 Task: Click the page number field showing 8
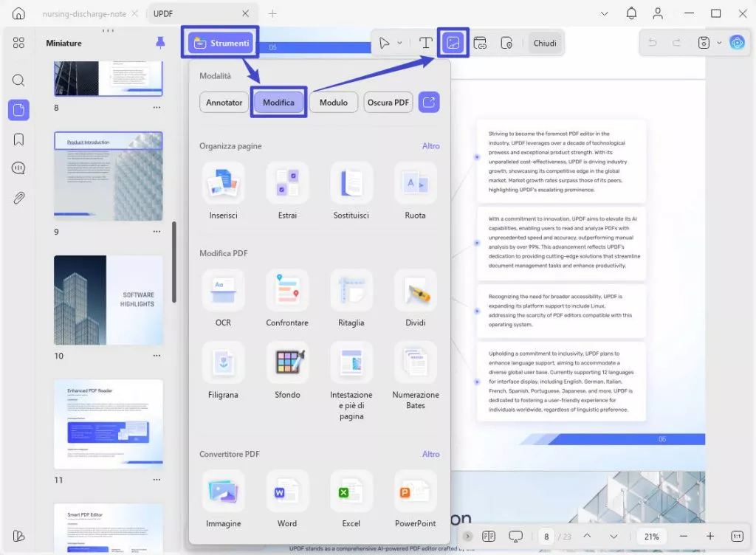click(x=546, y=537)
